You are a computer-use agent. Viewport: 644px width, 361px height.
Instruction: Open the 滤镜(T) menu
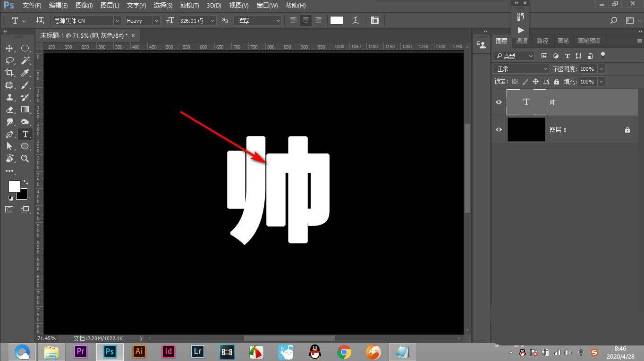[189, 5]
